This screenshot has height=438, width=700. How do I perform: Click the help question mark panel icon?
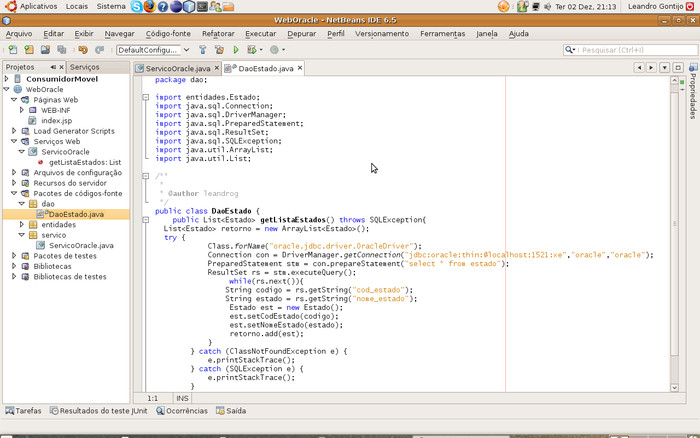click(163, 6)
